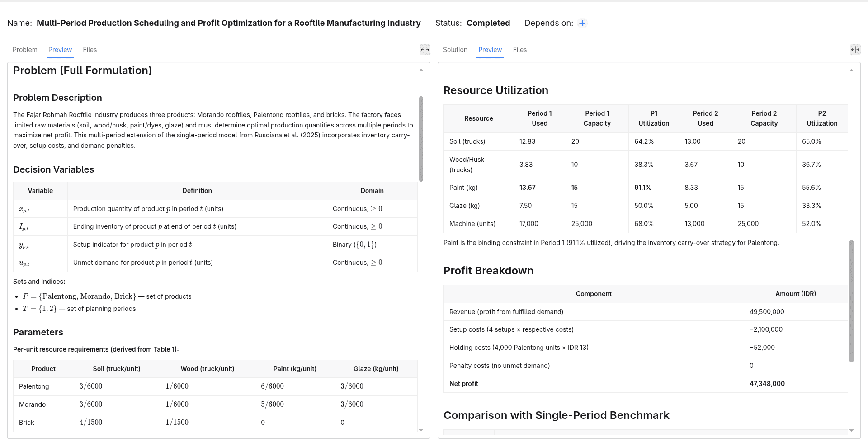Image resolution: width=868 pixels, height=442 pixels.
Task: Click the right panel scroll-up arrow
Action: click(851, 70)
